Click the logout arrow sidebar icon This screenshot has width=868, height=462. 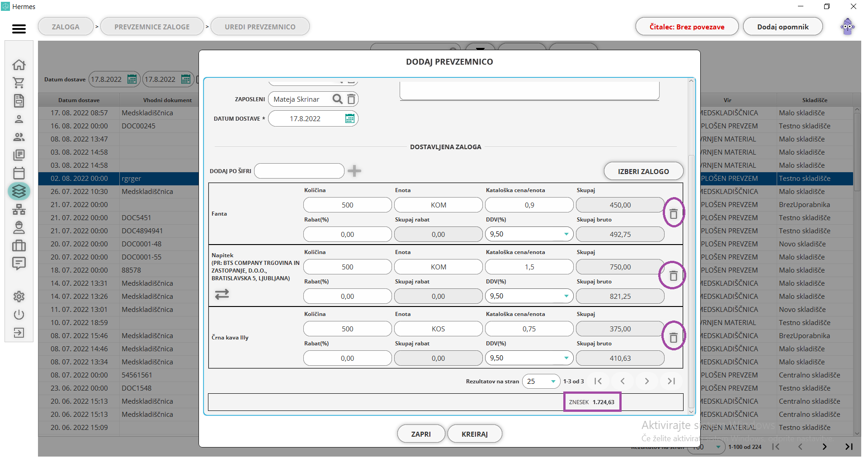(x=19, y=333)
